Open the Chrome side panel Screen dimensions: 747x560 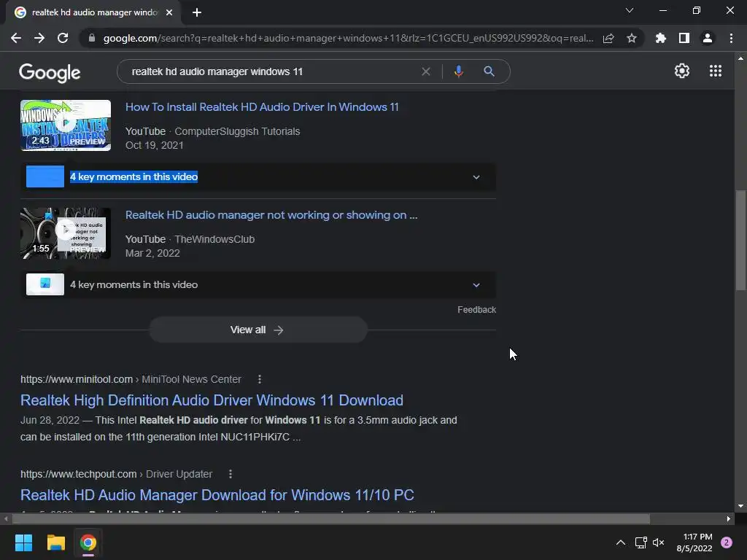[684, 38]
